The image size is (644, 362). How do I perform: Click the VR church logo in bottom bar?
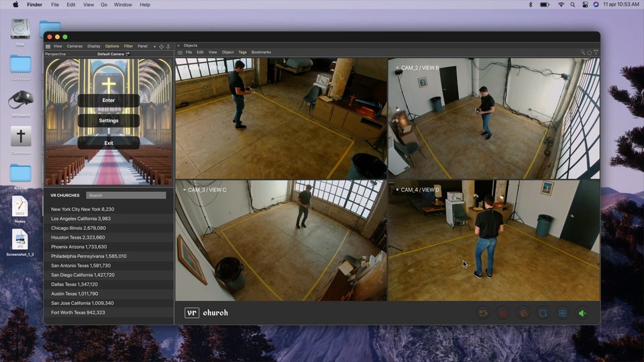206,313
